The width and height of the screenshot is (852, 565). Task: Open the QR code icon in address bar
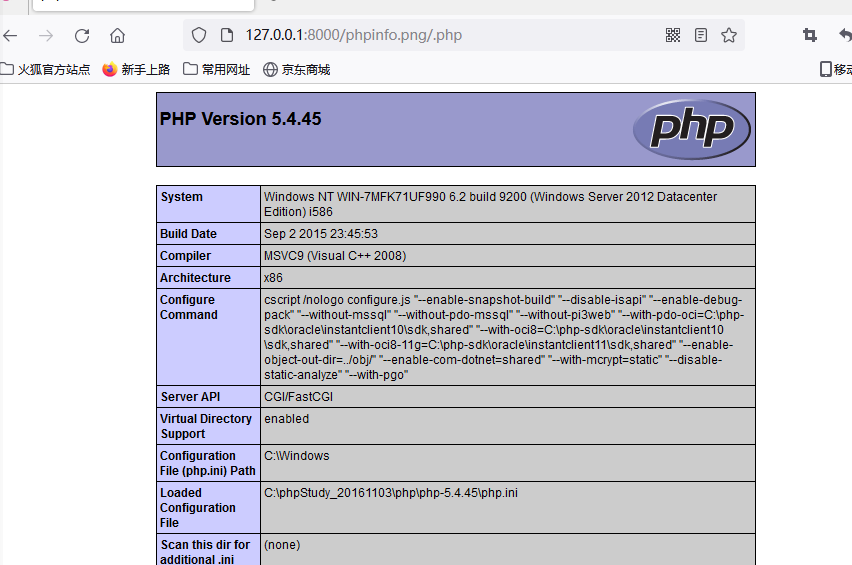(x=673, y=35)
